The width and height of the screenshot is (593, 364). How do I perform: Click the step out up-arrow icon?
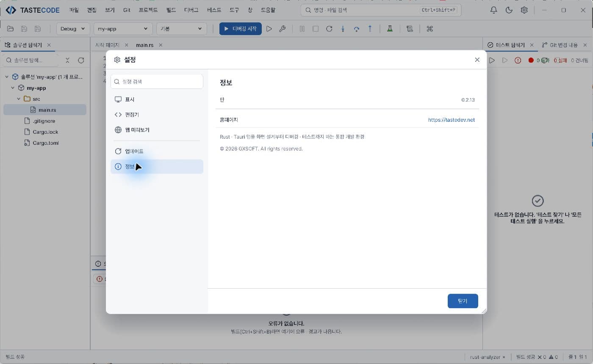(x=370, y=29)
